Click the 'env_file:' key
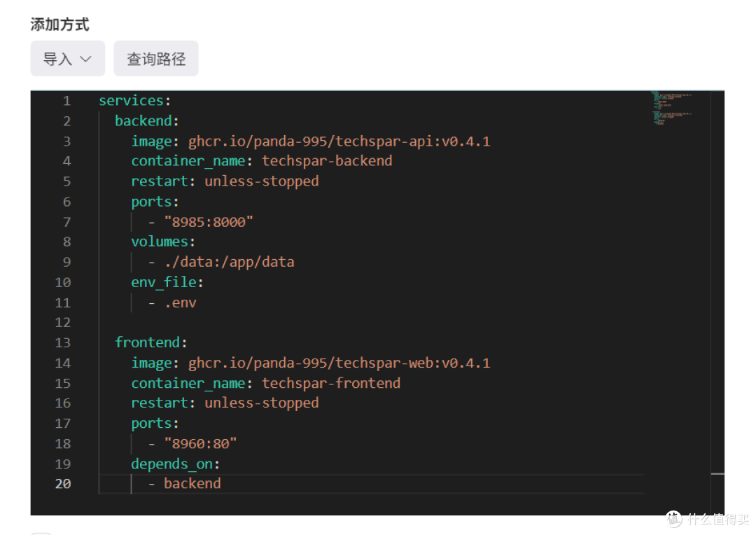The width and height of the screenshot is (756, 535). point(167,282)
